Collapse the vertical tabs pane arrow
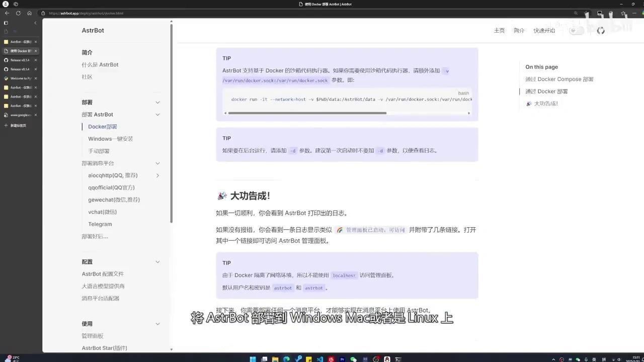Viewport: 644px width, 362px height. coord(35,23)
